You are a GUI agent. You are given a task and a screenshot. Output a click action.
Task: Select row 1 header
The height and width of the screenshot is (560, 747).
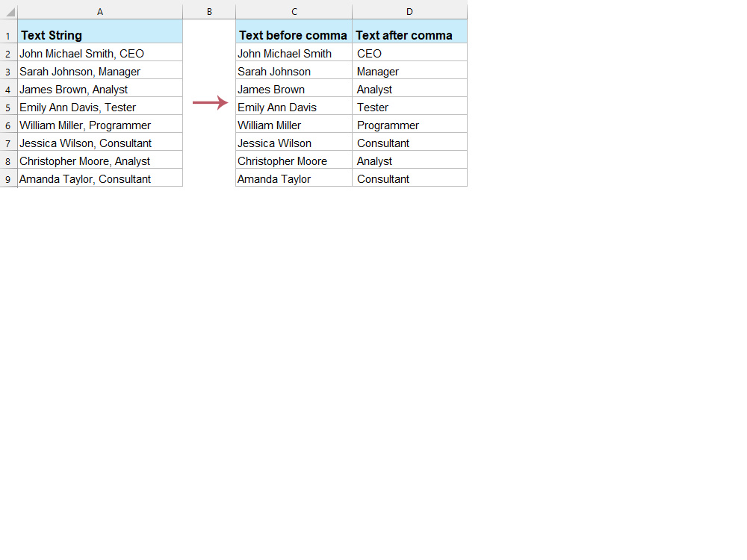pos(8,31)
